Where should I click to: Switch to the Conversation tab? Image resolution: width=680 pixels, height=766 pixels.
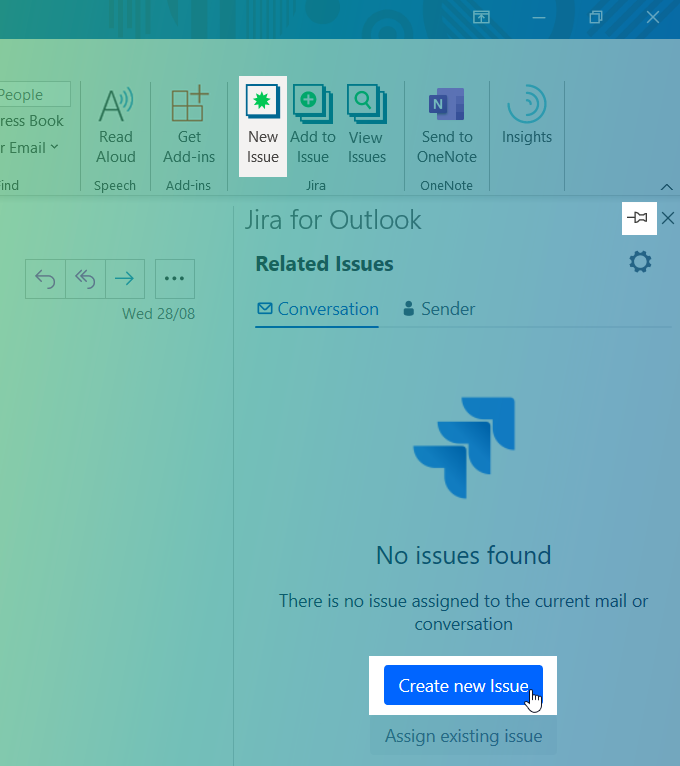click(317, 309)
